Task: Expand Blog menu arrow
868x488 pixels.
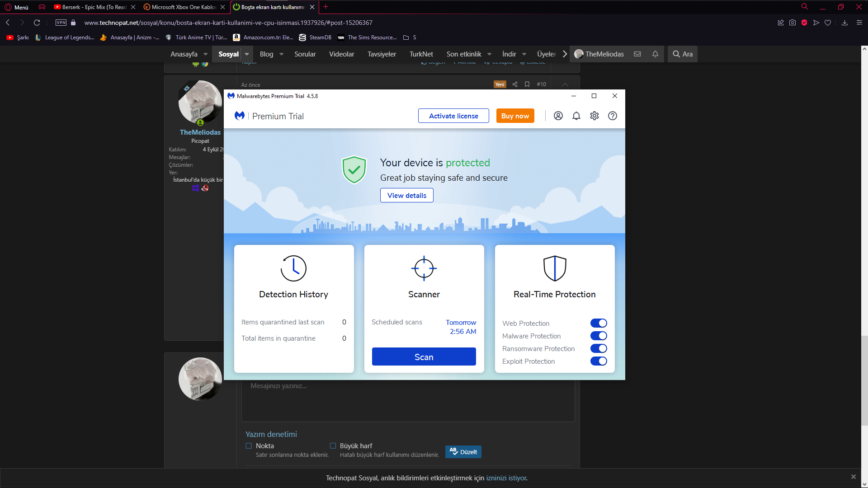Action: click(281, 54)
